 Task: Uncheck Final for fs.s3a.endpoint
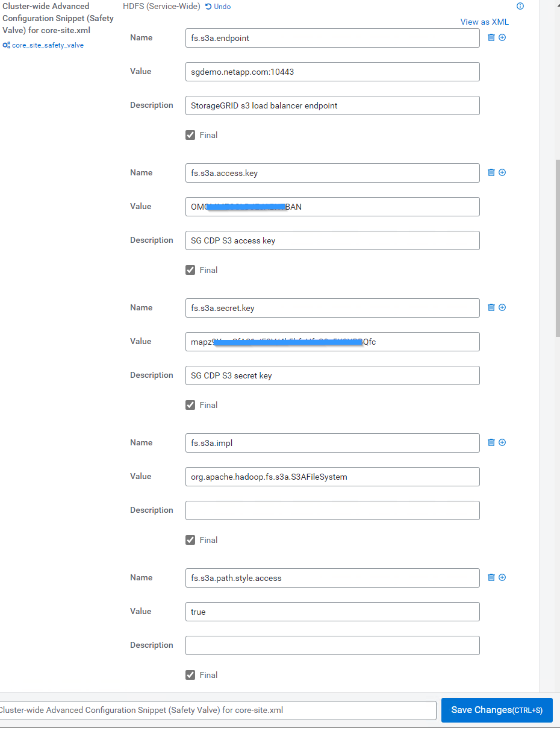pos(190,135)
